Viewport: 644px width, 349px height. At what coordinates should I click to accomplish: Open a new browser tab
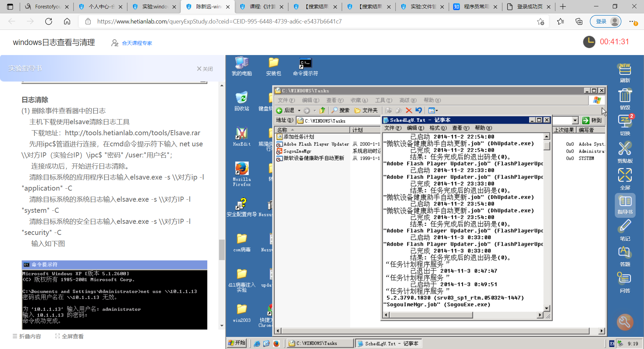[x=563, y=7]
